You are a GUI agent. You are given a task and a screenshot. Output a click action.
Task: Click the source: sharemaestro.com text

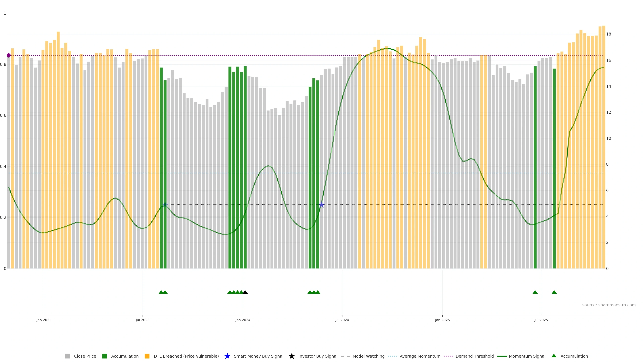[609, 305]
